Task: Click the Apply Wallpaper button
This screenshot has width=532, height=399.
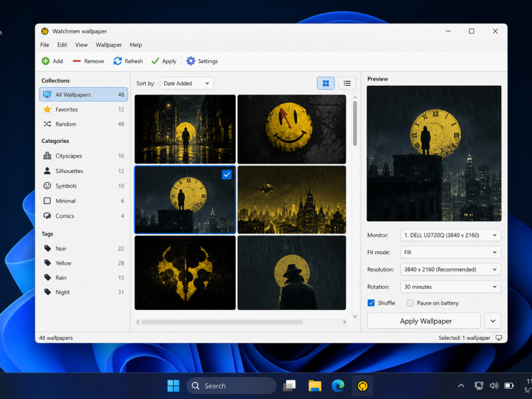Action: 424,321
